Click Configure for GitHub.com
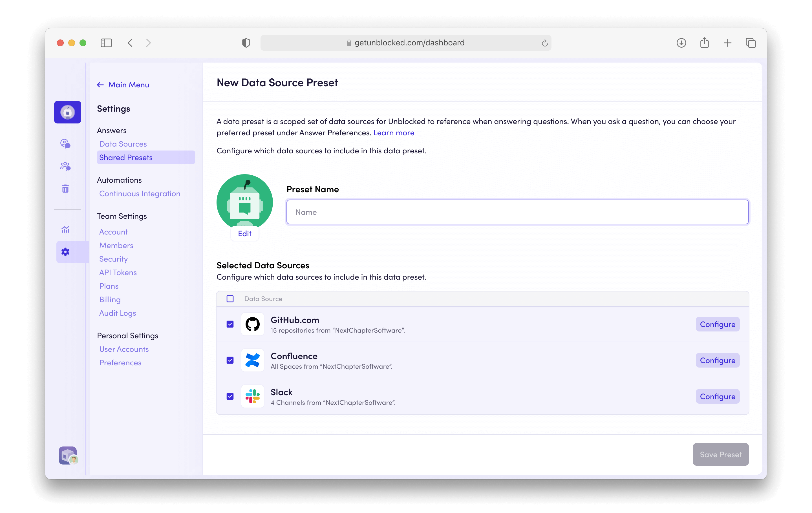The image size is (812, 513). coord(717,324)
